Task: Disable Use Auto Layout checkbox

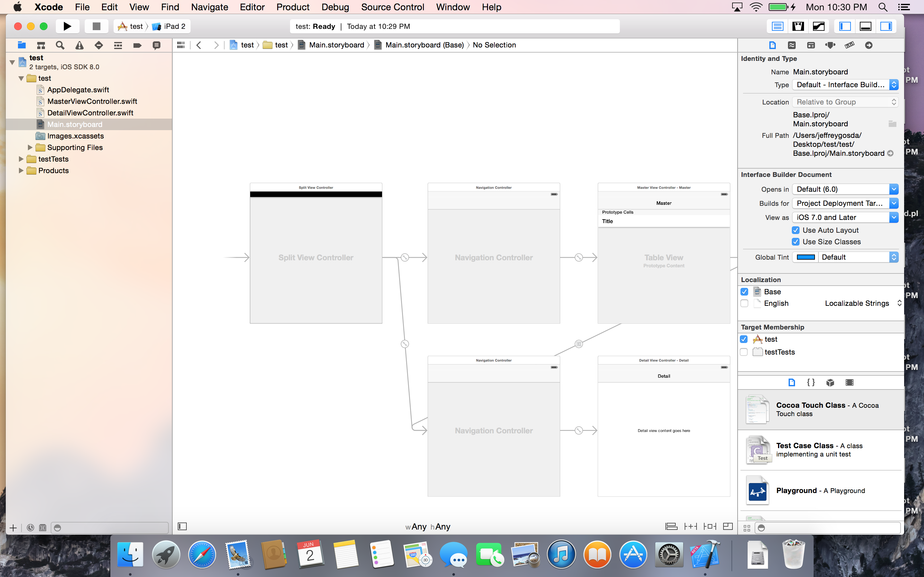Action: tap(796, 230)
